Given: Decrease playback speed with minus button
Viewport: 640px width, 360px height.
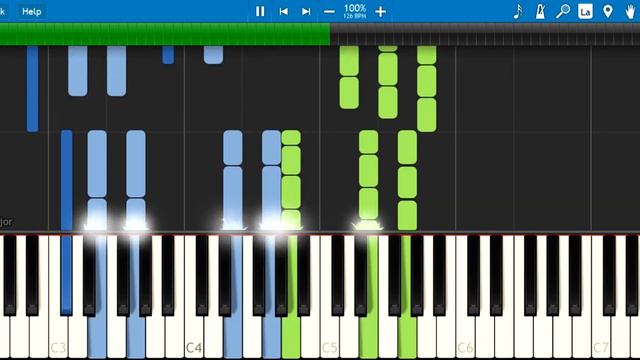Looking at the screenshot, I should (329, 12).
